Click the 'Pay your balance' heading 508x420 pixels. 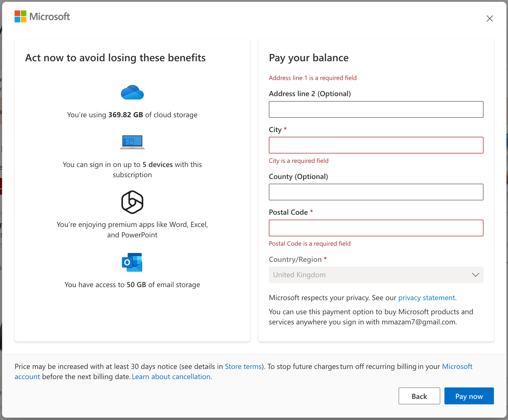coord(309,58)
